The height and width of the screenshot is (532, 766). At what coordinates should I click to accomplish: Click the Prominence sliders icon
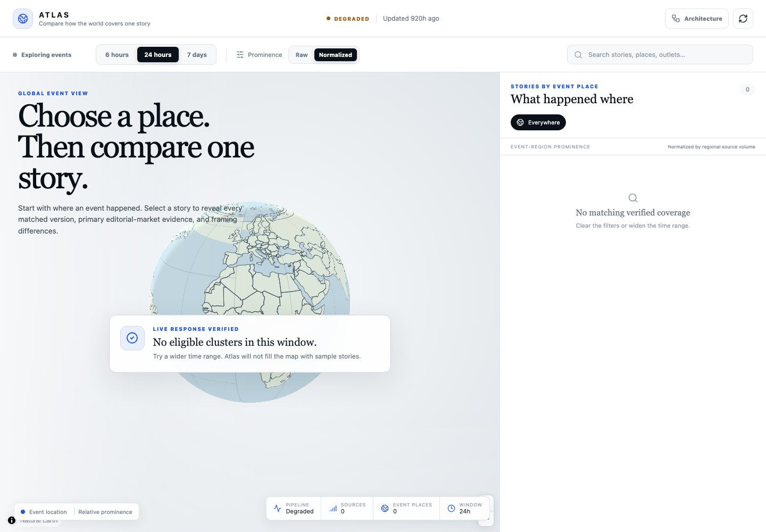[240, 55]
